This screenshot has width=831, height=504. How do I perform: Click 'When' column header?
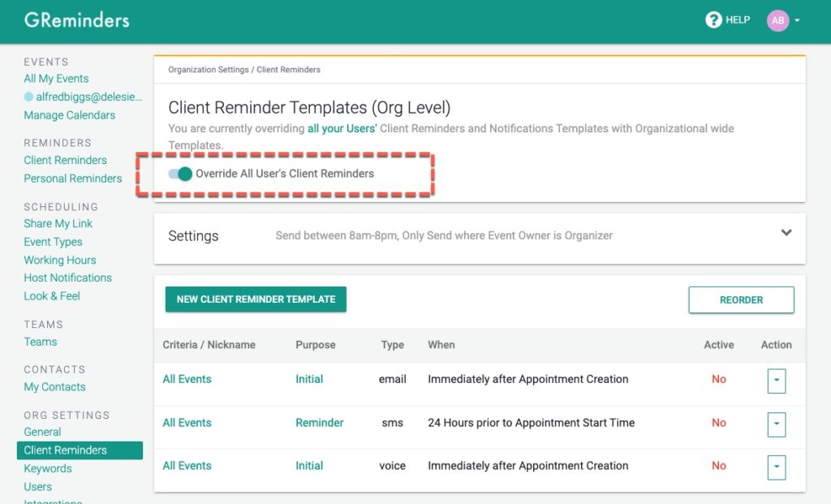tap(441, 345)
